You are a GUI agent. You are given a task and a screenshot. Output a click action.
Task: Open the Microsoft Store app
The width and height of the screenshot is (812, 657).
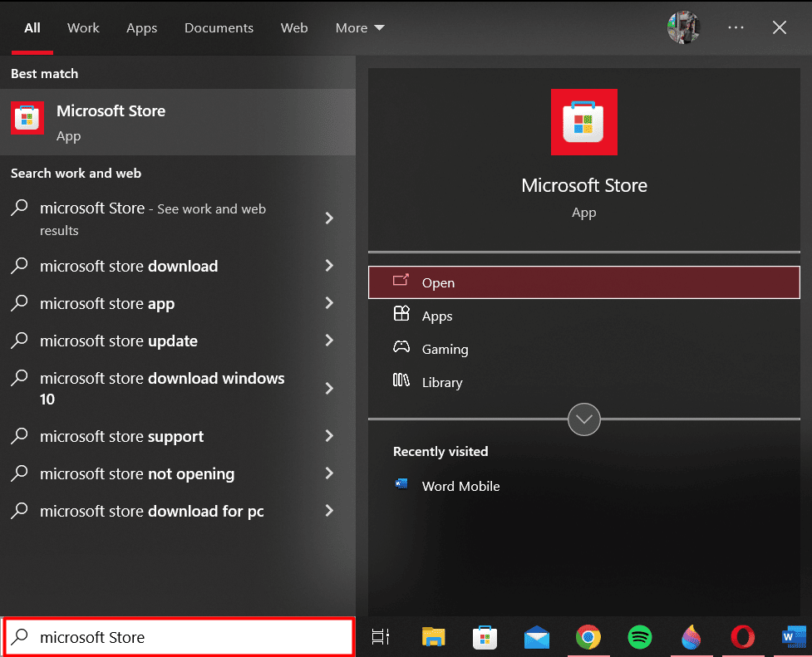pyautogui.click(x=583, y=282)
